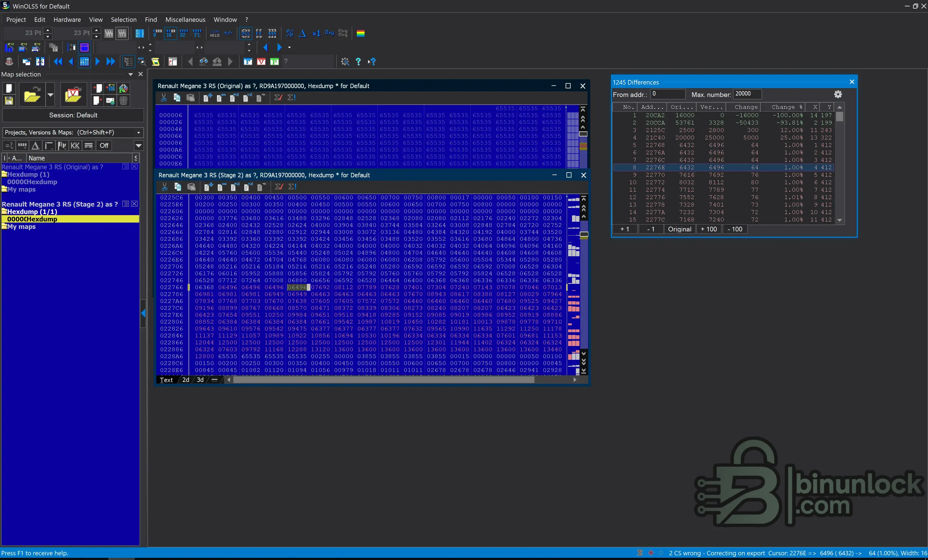Toggle the blue grid text view button
928x560 pixels.
click(x=84, y=61)
